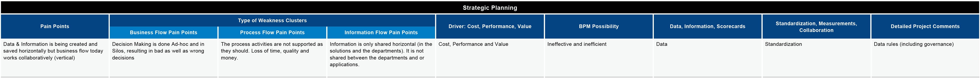Select the Strategic Planning title bar
The width and height of the screenshot is (980, 78).
(x=490, y=8)
